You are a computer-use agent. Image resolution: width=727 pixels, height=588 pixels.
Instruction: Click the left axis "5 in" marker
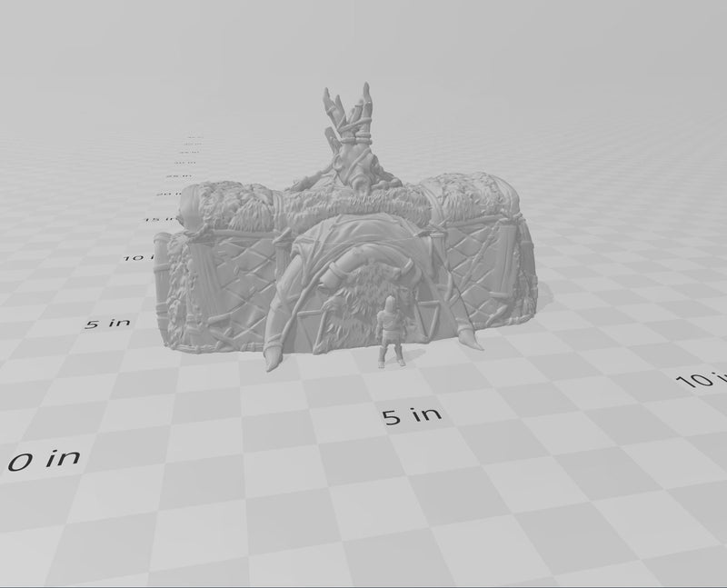pos(107,323)
